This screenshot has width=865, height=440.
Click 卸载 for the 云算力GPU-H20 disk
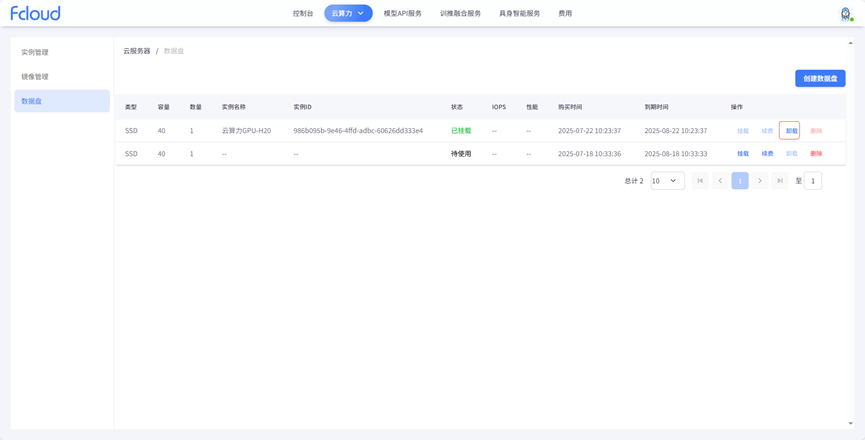791,131
